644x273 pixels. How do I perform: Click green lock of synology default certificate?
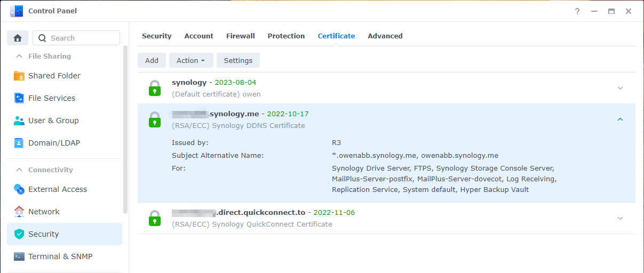[154, 88]
